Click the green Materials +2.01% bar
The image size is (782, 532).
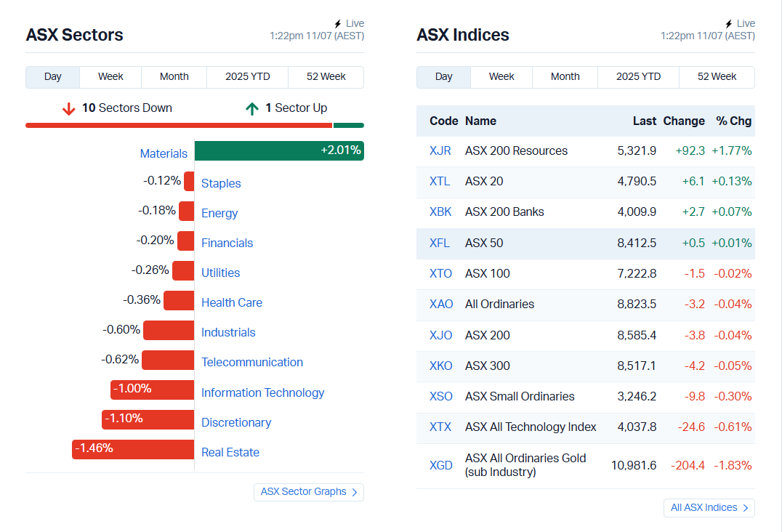[x=279, y=150]
